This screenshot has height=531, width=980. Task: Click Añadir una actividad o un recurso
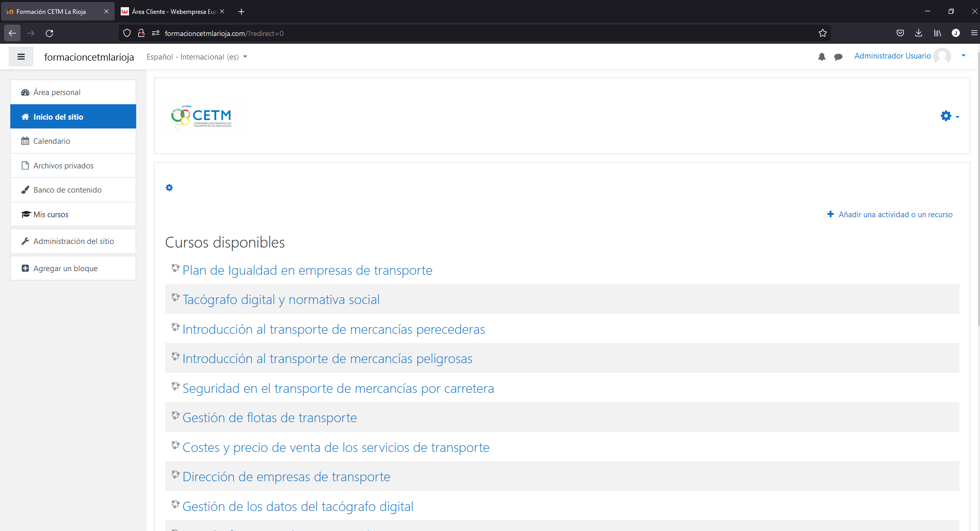click(890, 215)
